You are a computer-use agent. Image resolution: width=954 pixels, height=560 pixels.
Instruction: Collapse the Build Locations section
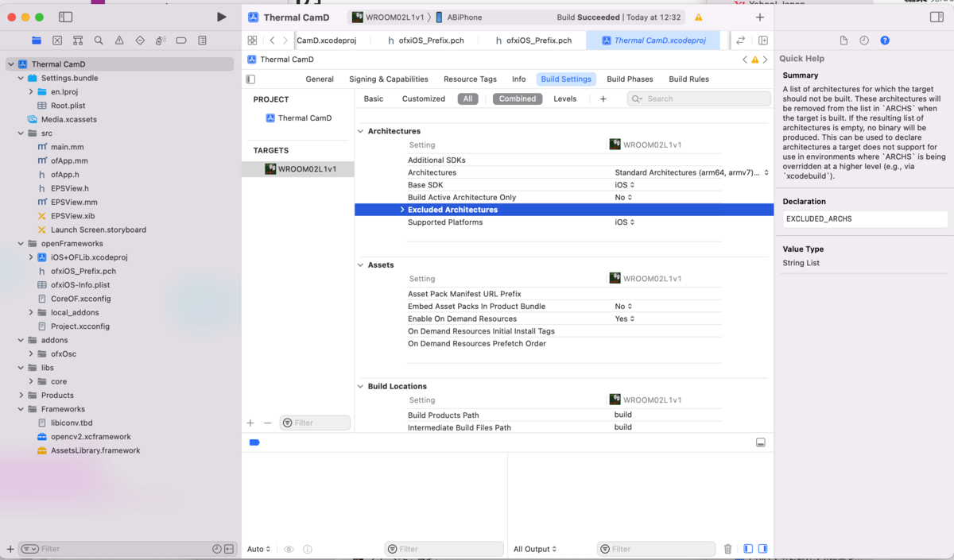point(360,387)
